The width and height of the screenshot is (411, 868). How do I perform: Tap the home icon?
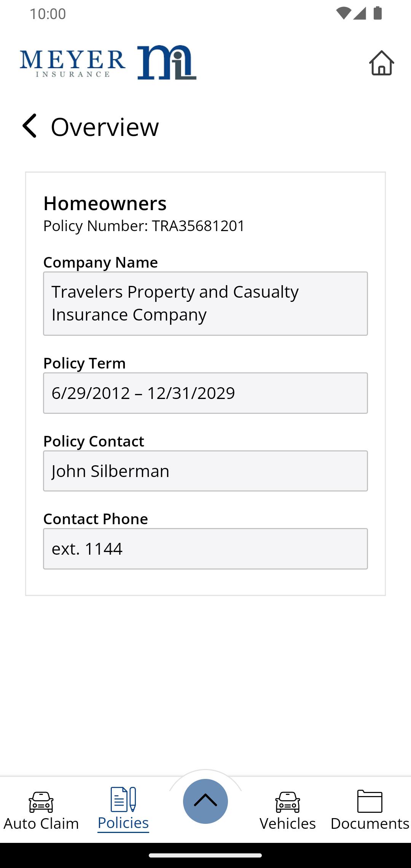point(381,63)
